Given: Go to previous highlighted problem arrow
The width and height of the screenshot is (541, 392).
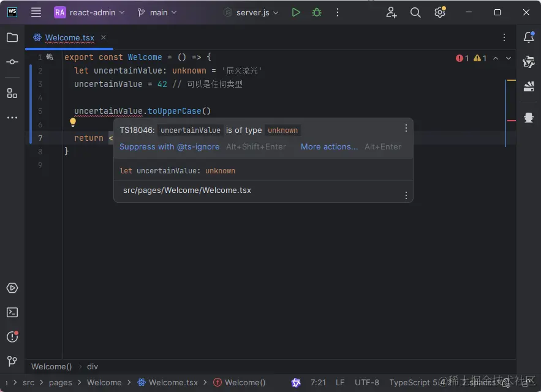Looking at the screenshot, I should pos(496,58).
